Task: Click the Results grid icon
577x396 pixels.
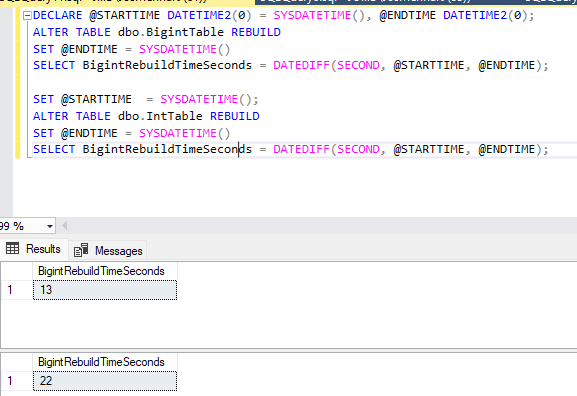Action: point(13,249)
